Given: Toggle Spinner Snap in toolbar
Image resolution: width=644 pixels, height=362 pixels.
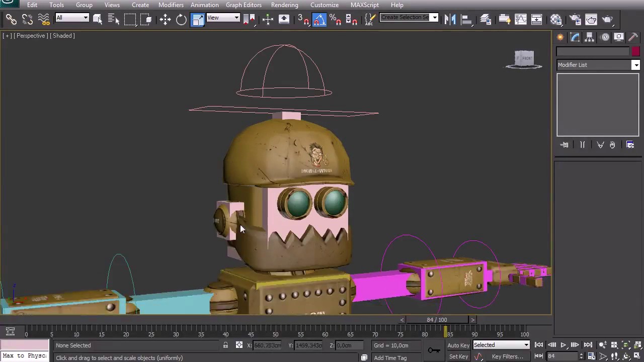Looking at the screenshot, I should tap(352, 20).
